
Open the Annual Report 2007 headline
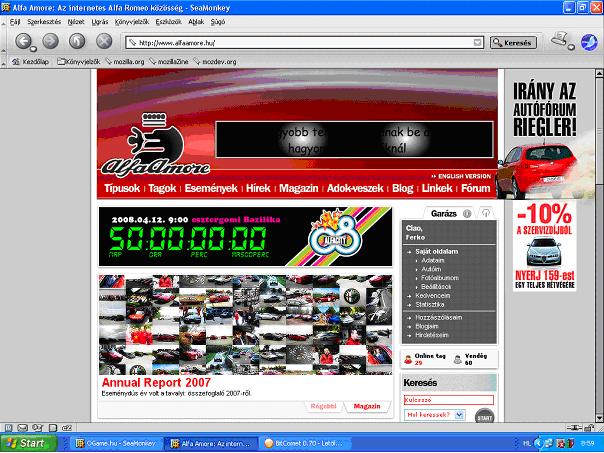[156, 383]
